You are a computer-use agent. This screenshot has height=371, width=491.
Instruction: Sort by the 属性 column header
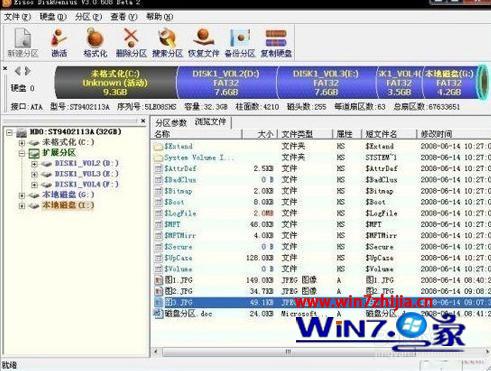pos(347,134)
